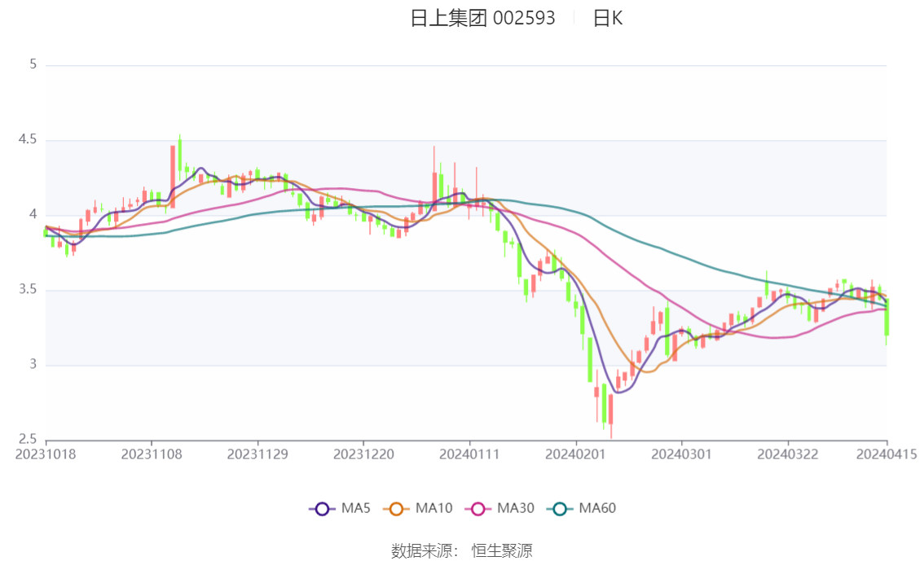This screenshot has width=924, height=561.
Task: Click the 20240201 date axis label
Action: [x=576, y=454]
